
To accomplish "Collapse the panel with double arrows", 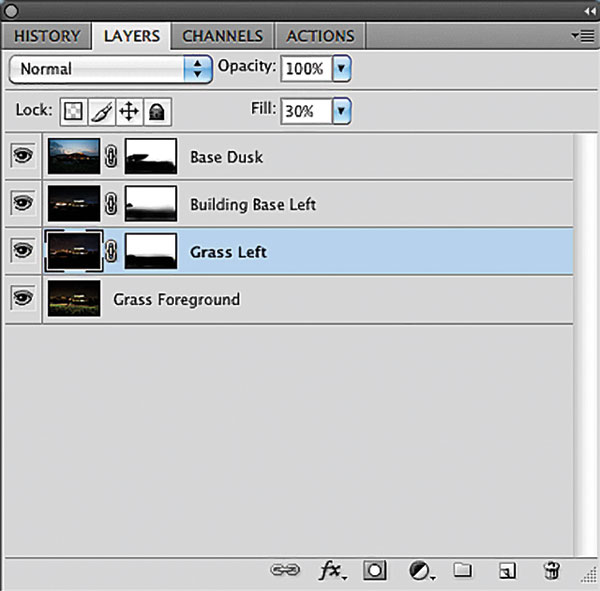I will pos(589,11).
